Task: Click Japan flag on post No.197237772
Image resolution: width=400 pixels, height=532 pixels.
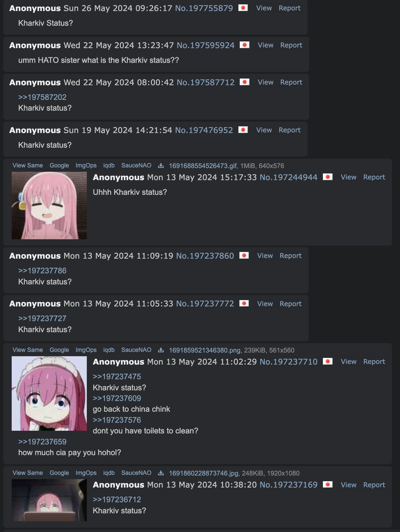Action: click(244, 303)
